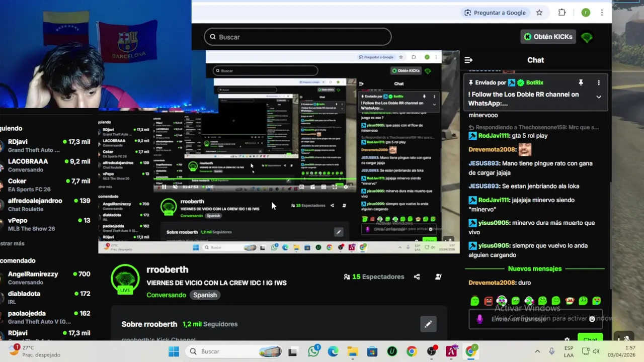
Task: Share the stream with the share icon
Action: (417, 277)
